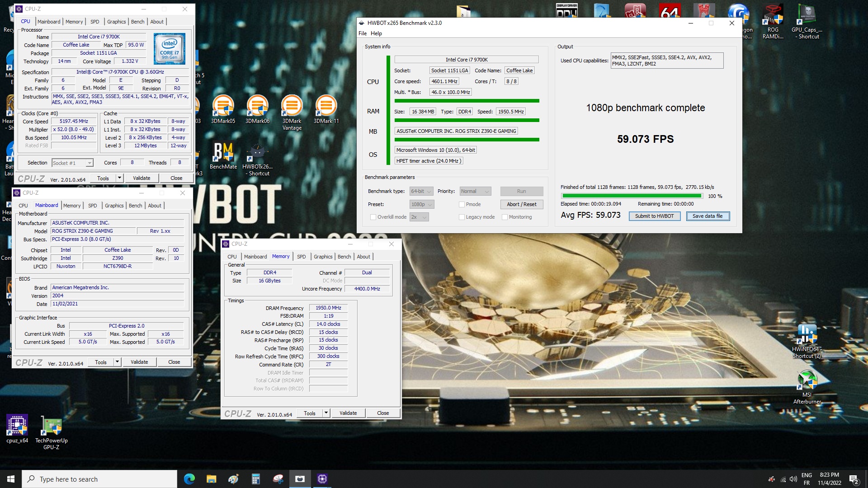The width and height of the screenshot is (868, 488).
Task: Open the Priority Normal dropdown
Action: point(475,191)
